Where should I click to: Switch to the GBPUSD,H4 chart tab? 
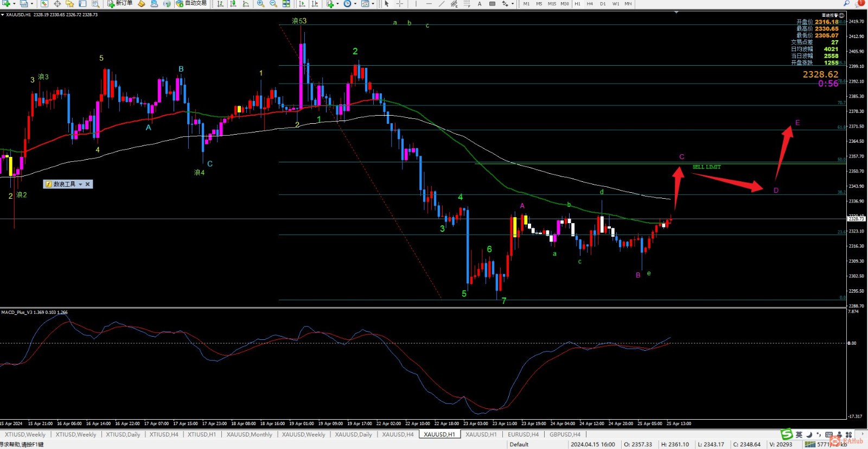coord(565,434)
